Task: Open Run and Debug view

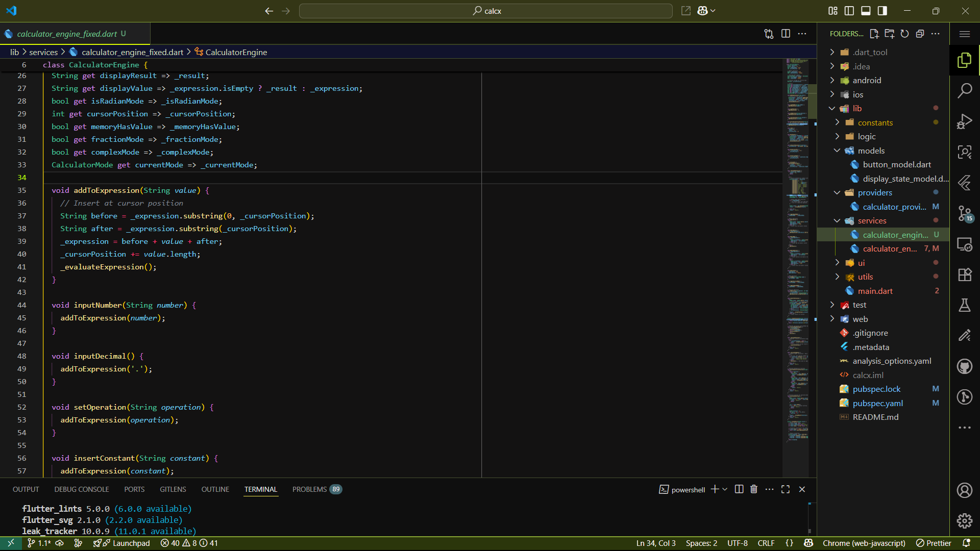Action: tap(964, 121)
